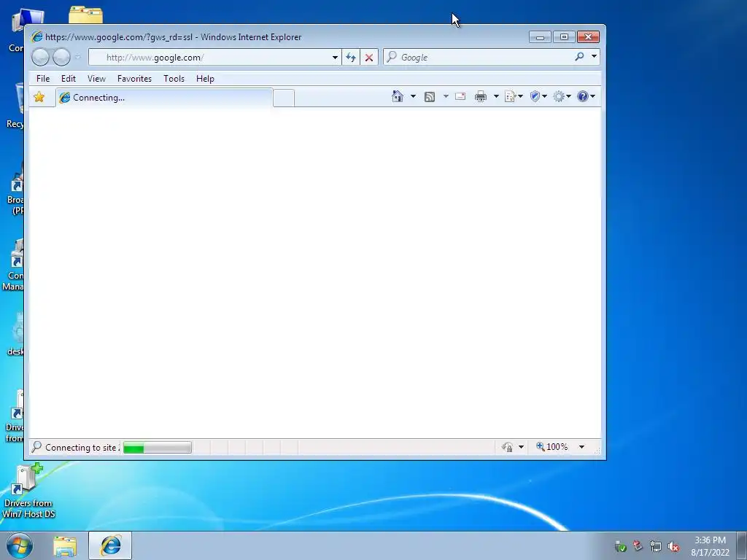Expand the address bar autocomplete dropdown
The height and width of the screenshot is (560, 747).
pyautogui.click(x=335, y=58)
